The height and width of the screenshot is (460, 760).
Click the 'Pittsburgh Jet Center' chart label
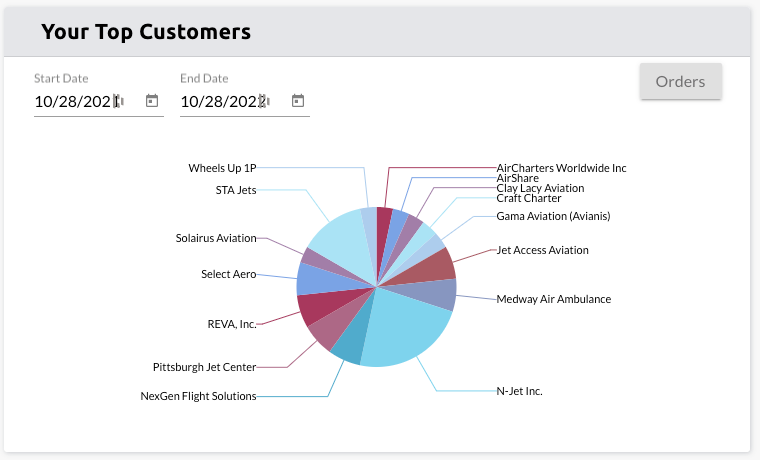coord(205,367)
